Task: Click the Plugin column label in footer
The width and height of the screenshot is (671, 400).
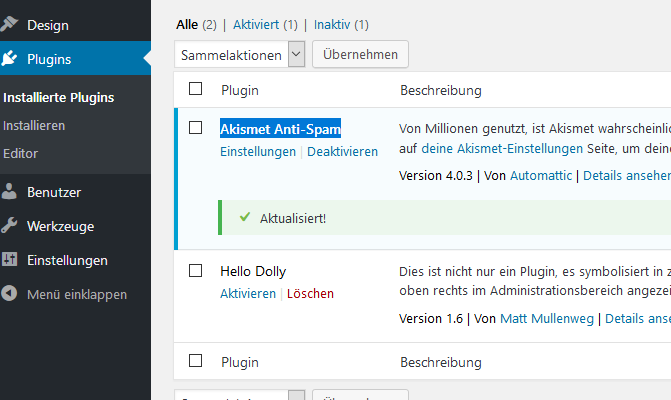Action: coord(240,362)
